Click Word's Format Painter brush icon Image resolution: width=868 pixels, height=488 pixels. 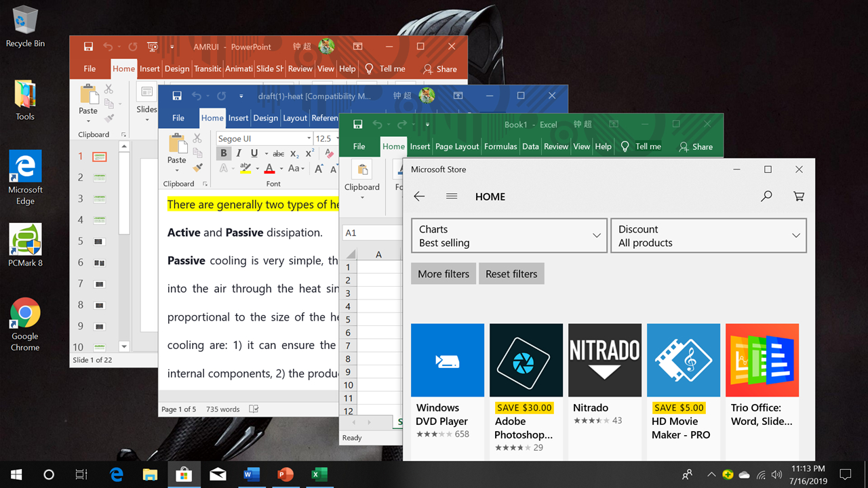coord(197,167)
